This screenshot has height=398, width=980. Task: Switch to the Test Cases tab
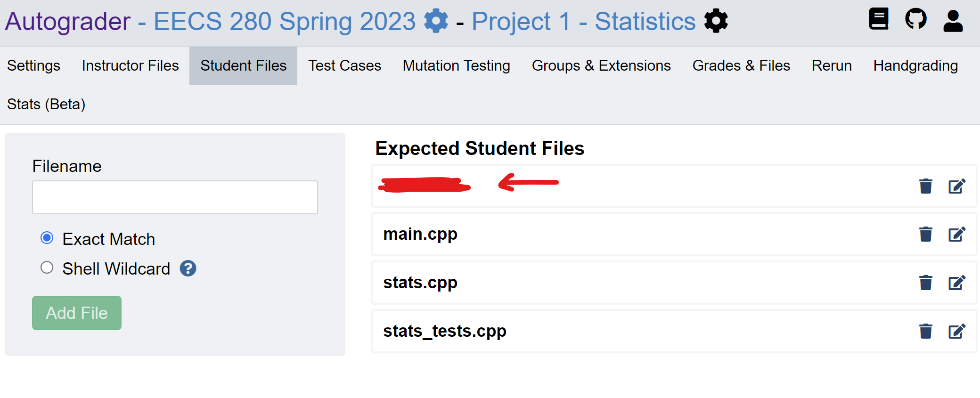344,65
